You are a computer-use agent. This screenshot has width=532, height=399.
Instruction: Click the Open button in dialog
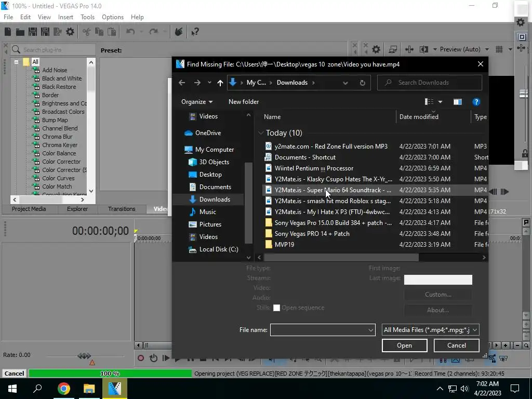[x=404, y=345]
